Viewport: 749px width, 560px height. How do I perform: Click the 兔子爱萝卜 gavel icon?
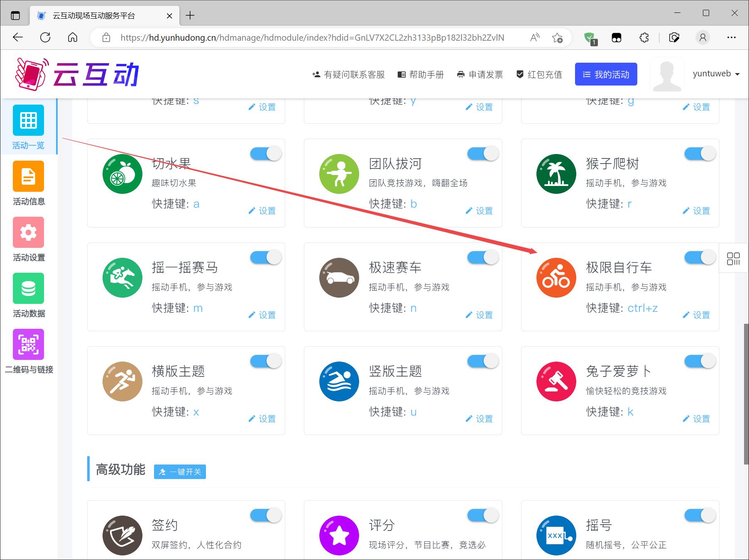pos(556,381)
